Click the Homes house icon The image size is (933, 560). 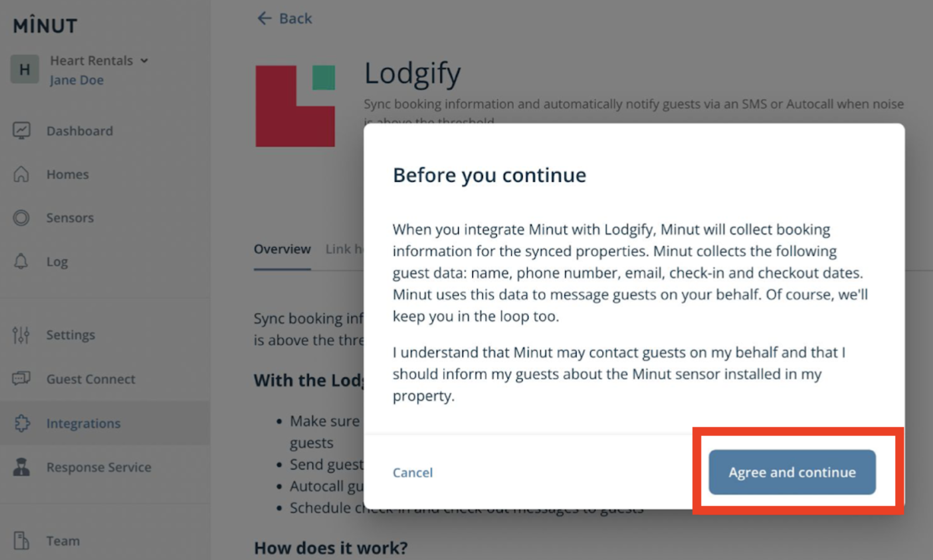click(22, 174)
